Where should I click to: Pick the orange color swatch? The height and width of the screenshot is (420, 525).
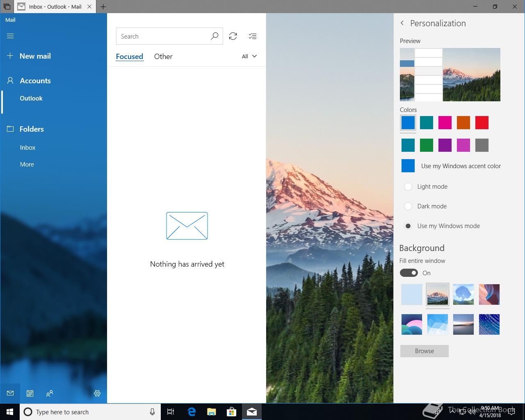coord(463,123)
